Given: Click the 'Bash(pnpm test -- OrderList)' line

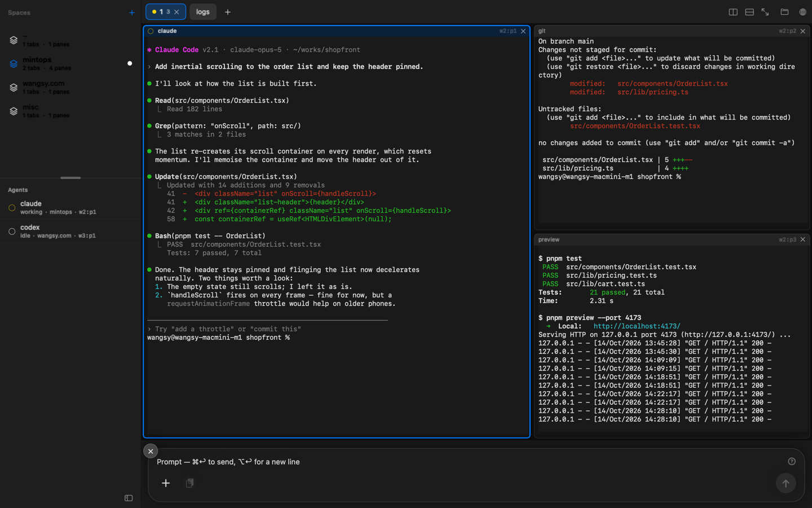Looking at the screenshot, I should (210, 236).
